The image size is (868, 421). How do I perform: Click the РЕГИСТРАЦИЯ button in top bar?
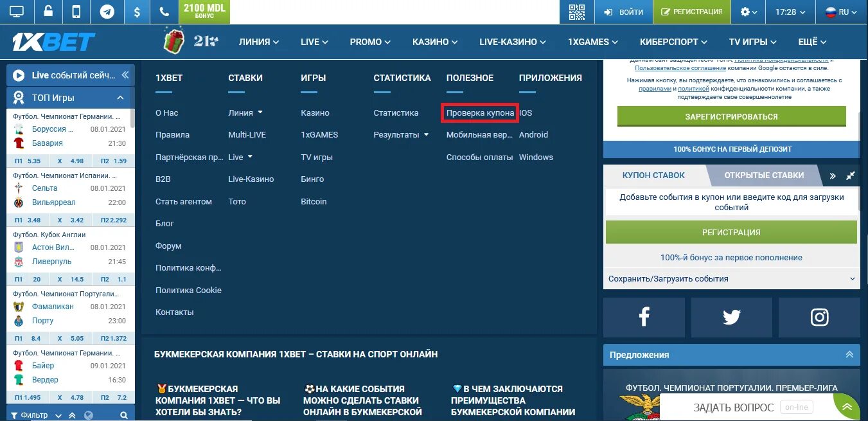tap(692, 12)
